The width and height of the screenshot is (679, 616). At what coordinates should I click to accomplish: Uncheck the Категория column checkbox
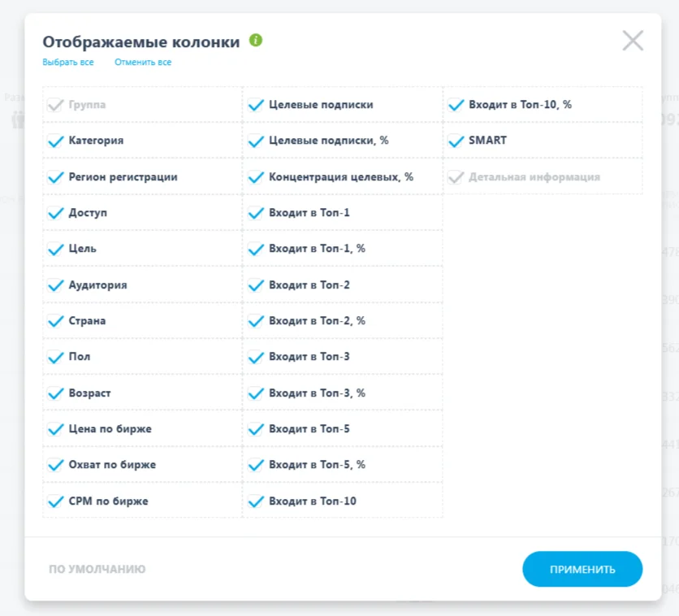coord(55,141)
